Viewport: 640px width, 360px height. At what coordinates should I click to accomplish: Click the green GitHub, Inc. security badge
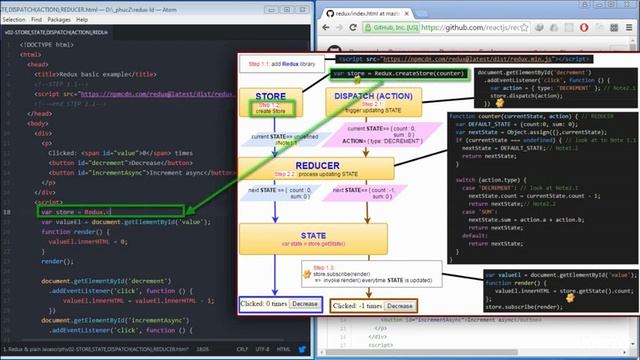pos(391,27)
